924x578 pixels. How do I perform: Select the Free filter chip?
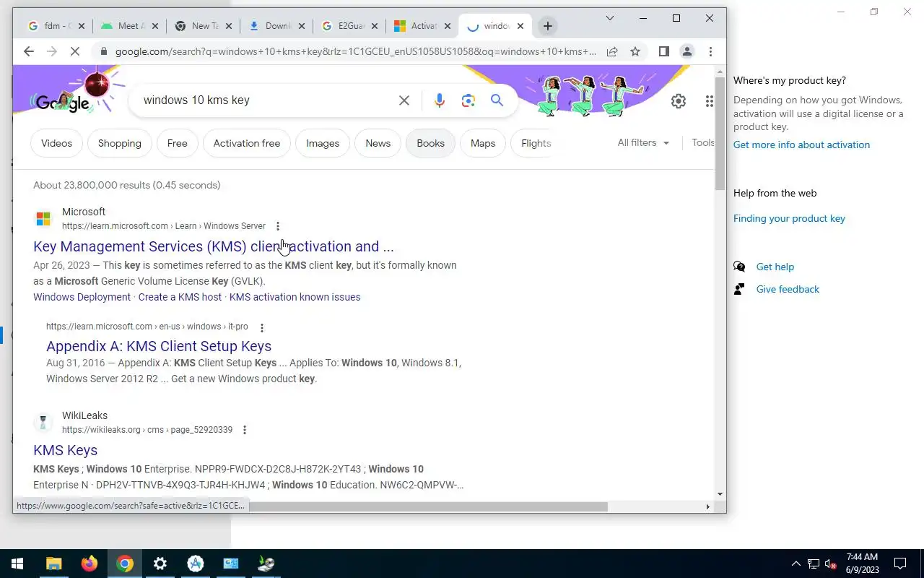[x=178, y=143]
